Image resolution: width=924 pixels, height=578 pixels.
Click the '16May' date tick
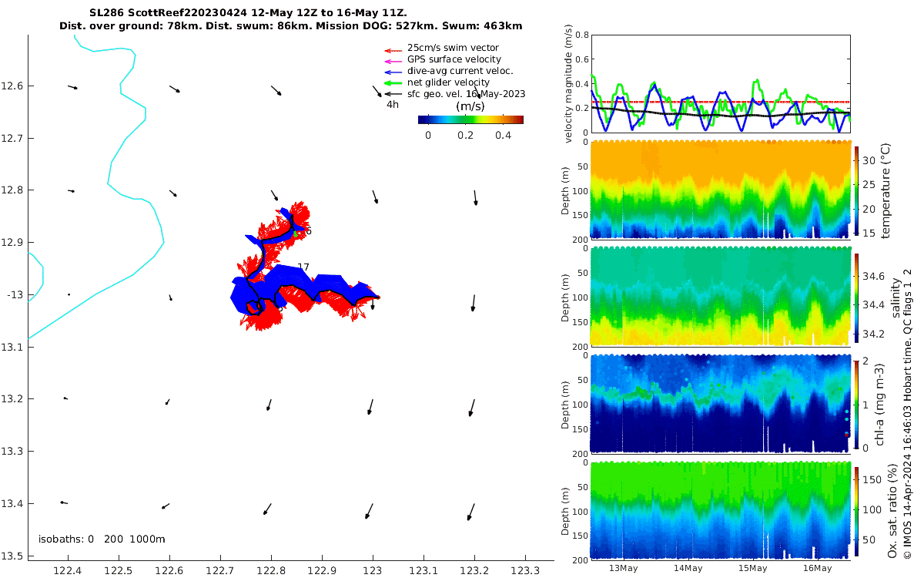pyautogui.click(x=818, y=569)
